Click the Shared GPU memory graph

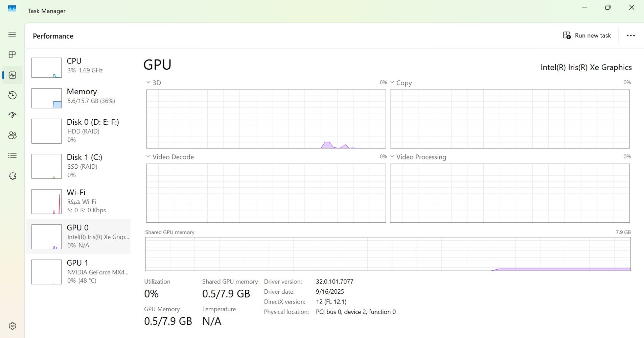[x=388, y=254]
